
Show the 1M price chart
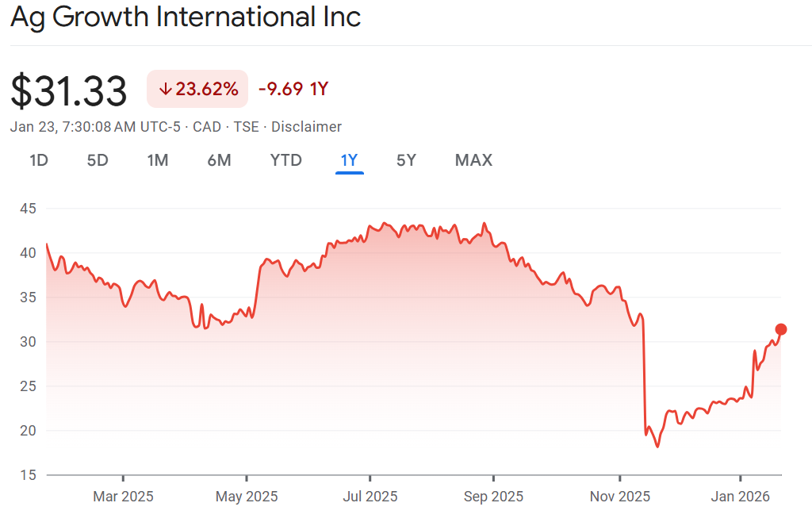coord(158,160)
